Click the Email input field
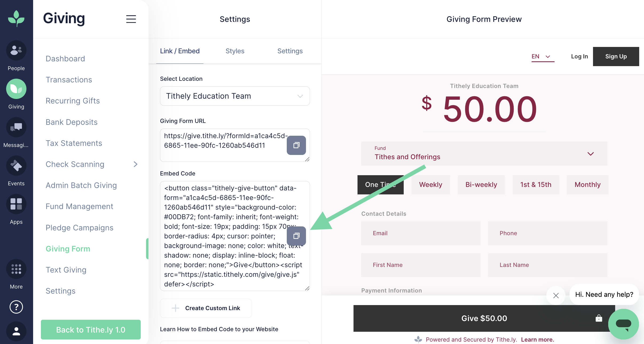 pos(421,233)
